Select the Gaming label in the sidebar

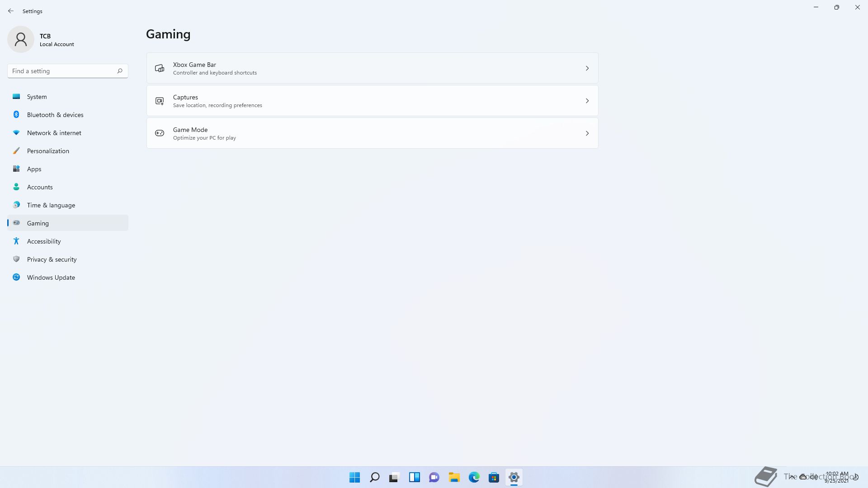38,223
